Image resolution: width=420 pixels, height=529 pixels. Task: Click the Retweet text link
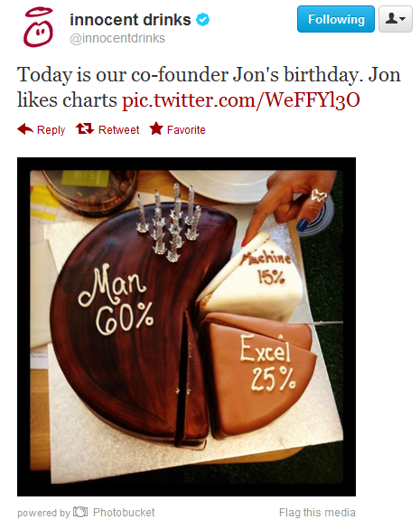118,130
